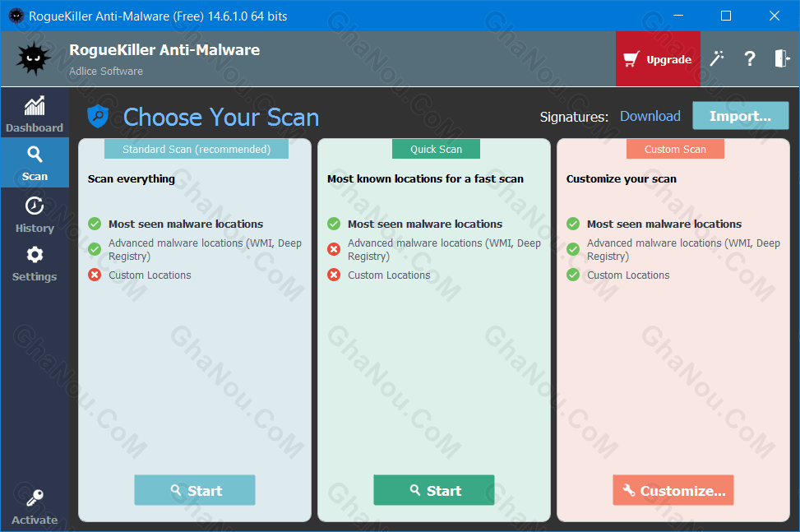Click the RogueKiller spiky logo

[33, 58]
